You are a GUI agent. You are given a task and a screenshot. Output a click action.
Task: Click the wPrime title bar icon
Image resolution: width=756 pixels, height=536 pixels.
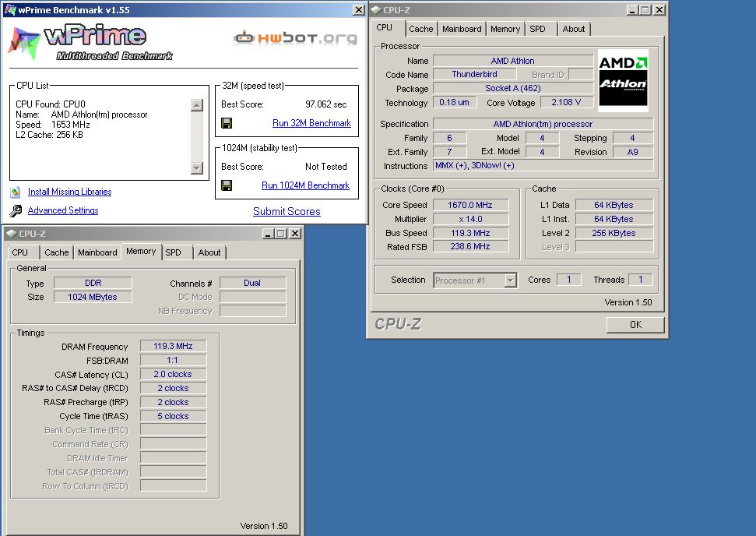(x=10, y=9)
